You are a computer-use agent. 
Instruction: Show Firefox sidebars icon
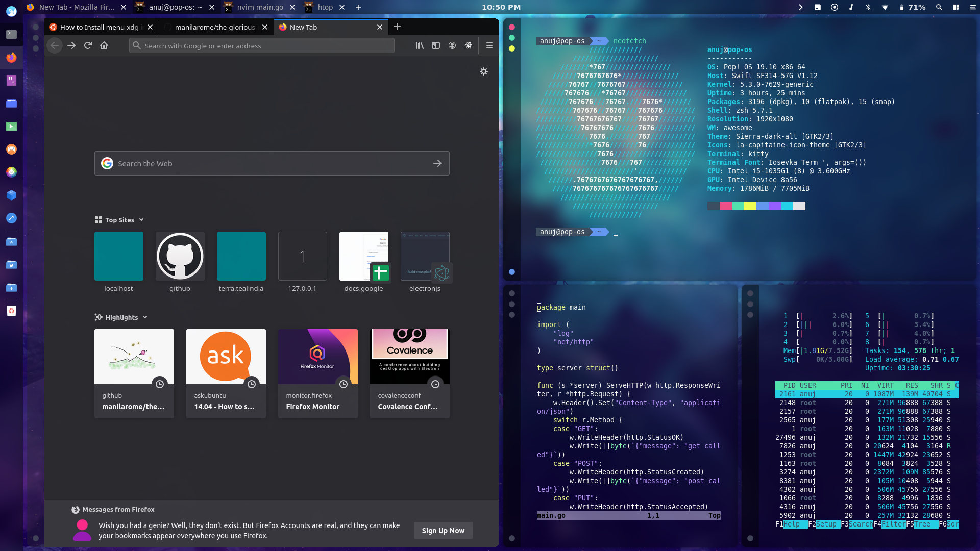point(436,45)
